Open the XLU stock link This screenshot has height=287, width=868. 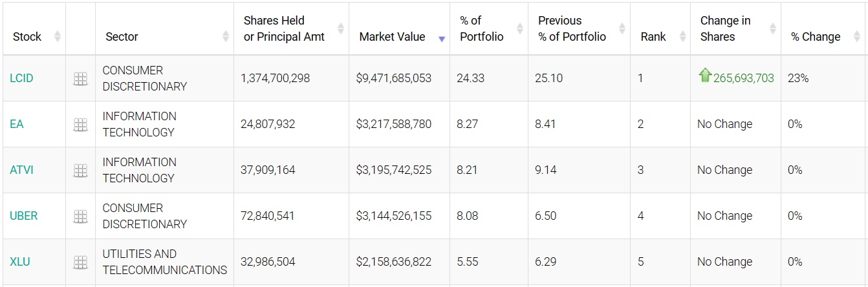20,262
